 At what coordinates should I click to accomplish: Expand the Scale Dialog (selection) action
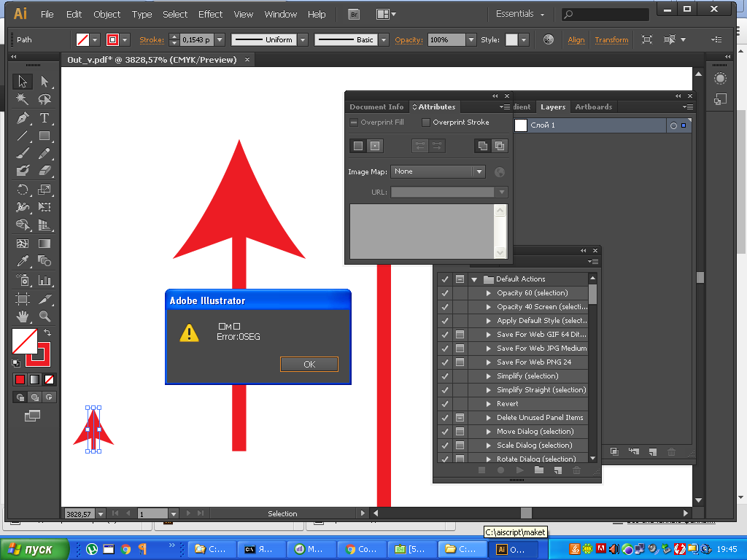(x=488, y=446)
